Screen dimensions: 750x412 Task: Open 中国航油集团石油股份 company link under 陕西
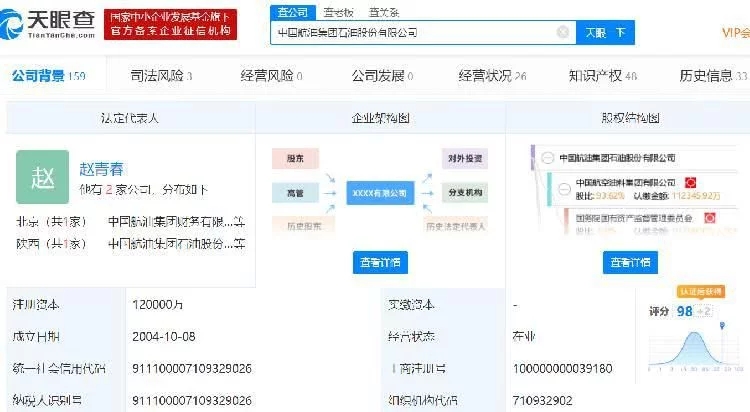[176, 244]
